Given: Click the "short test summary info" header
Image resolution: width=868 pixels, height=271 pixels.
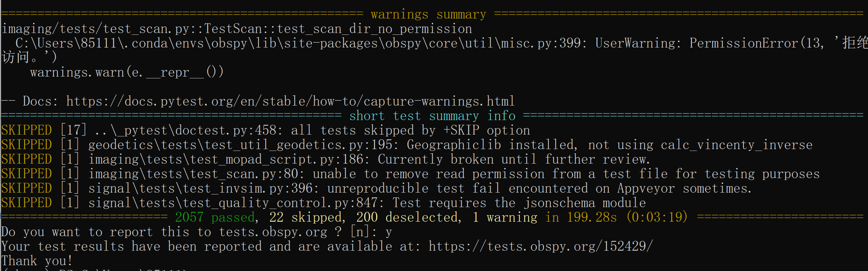Looking at the screenshot, I should point(432,116).
